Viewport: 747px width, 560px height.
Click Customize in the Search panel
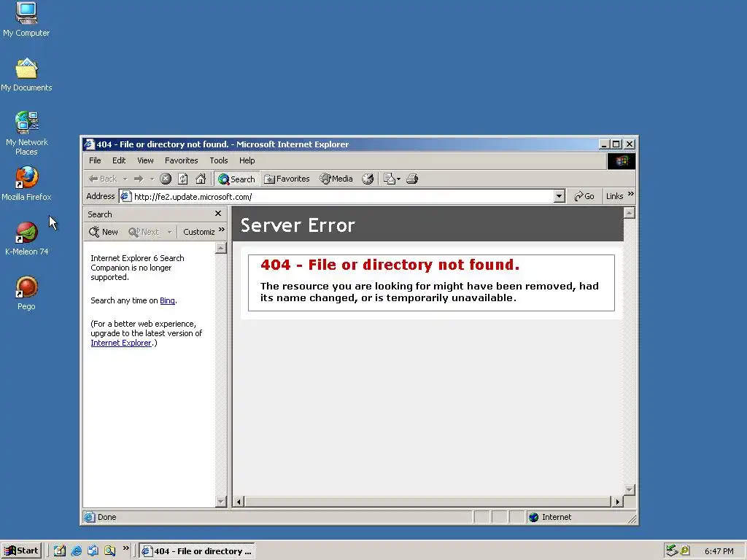(198, 232)
